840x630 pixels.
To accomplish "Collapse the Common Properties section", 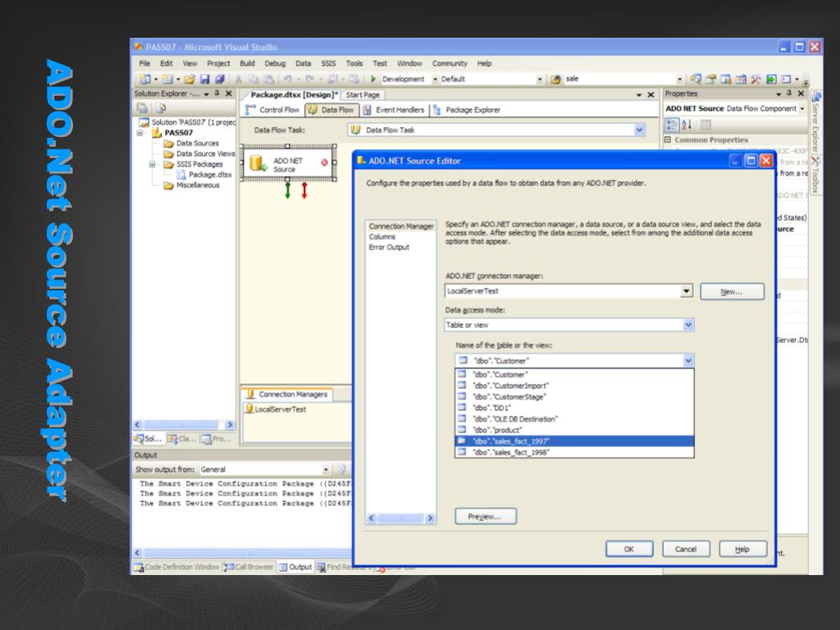I will coord(668,139).
